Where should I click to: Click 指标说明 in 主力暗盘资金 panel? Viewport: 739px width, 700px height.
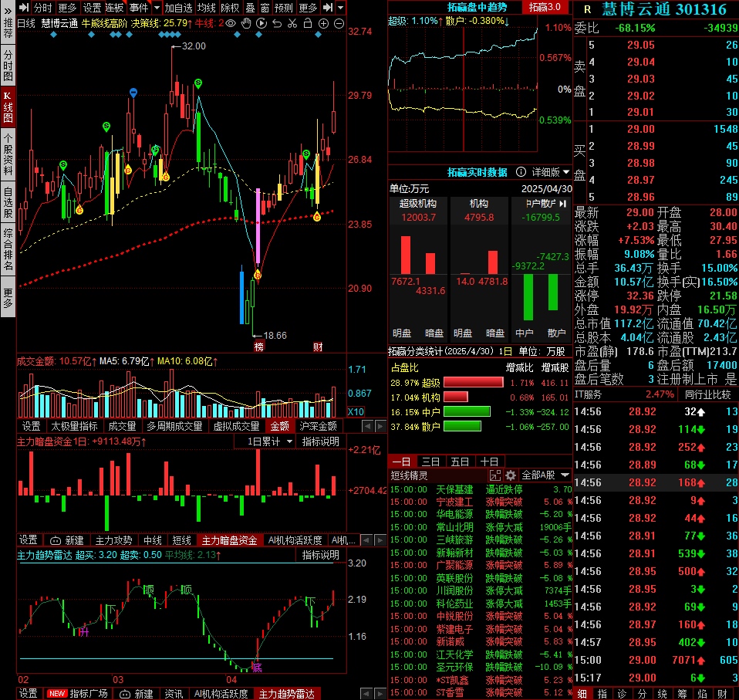(x=320, y=441)
